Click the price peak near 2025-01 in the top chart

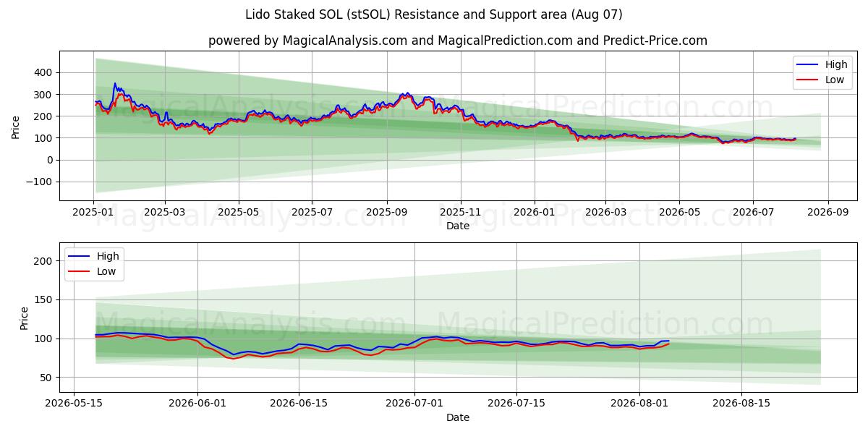click(114, 84)
